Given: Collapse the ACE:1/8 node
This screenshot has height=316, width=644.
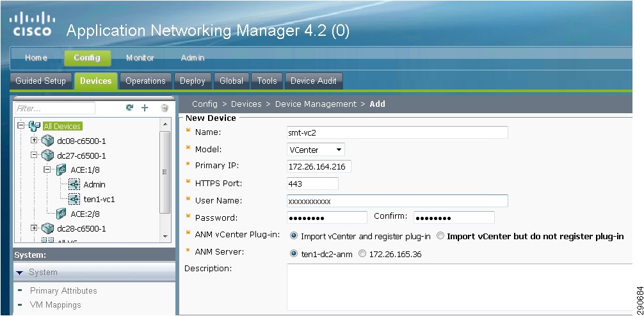Looking at the screenshot, I should (x=47, y=170).
